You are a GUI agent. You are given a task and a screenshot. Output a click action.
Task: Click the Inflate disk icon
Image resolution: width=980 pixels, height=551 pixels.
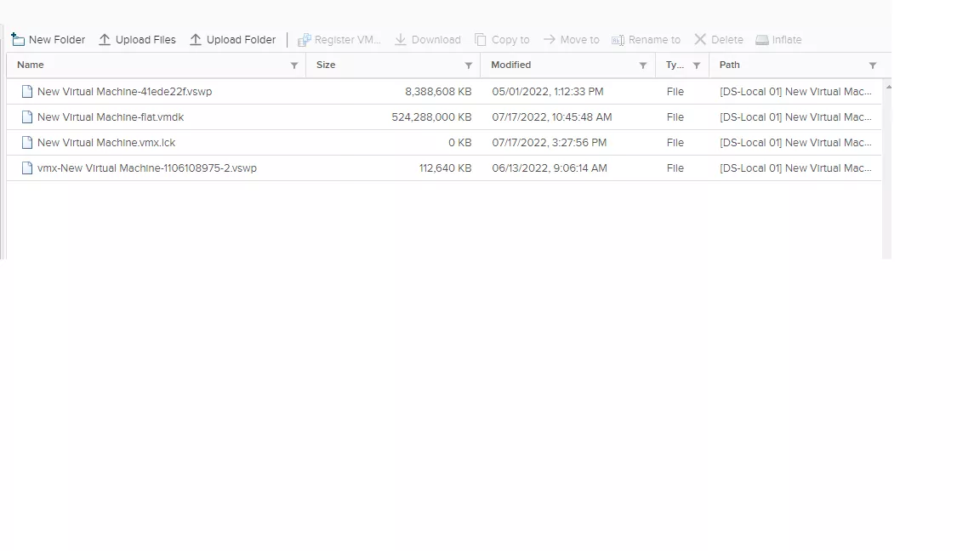click(762, 40)
